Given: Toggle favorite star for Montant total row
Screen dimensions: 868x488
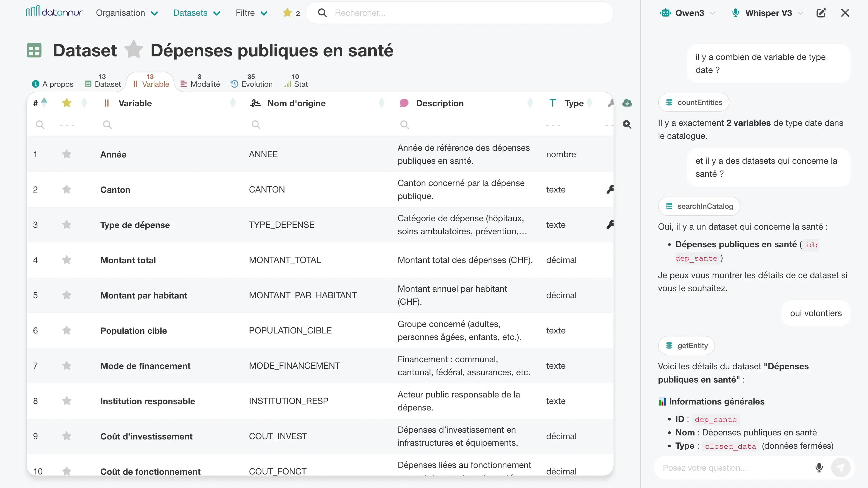Looking at the screenshot, I should (67, 260).
